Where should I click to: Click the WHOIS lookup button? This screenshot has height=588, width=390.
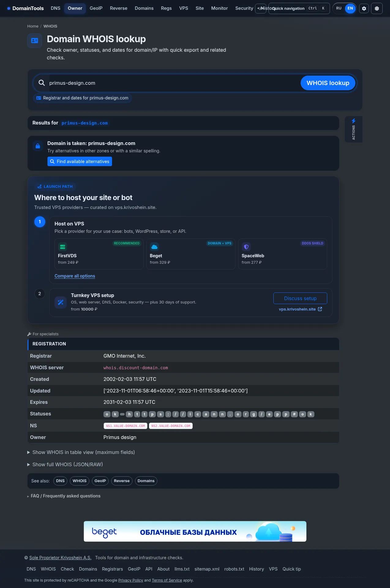pos(328,83)
